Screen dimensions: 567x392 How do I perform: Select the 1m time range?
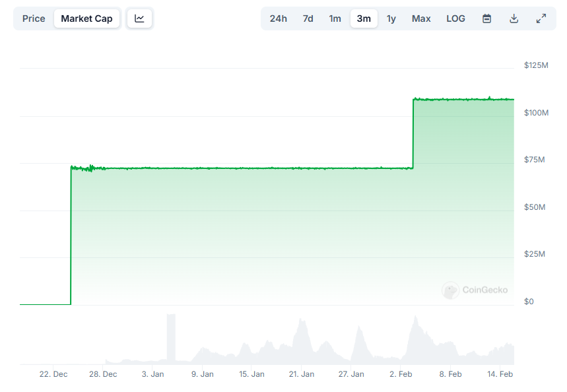(x=335, y=18)
